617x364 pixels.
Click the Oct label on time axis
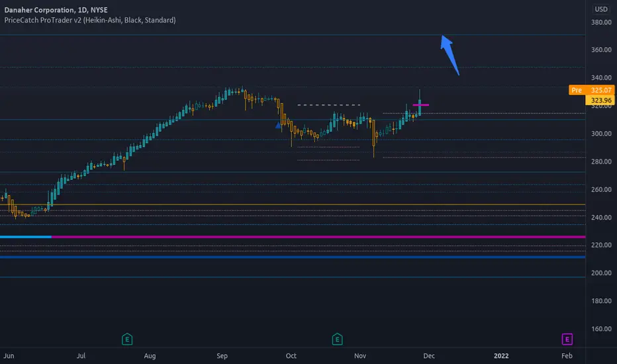[x=291, y=356]
